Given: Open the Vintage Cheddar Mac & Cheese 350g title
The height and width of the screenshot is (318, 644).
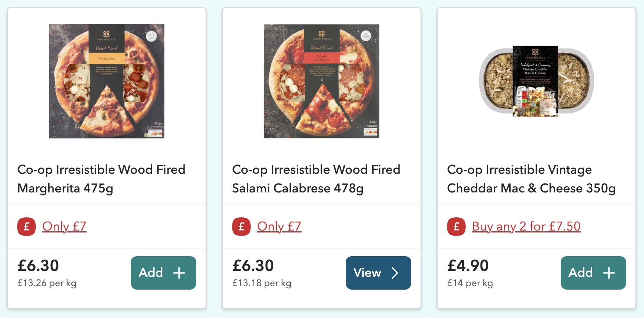Looking at the screenshot, I should 531,179.
